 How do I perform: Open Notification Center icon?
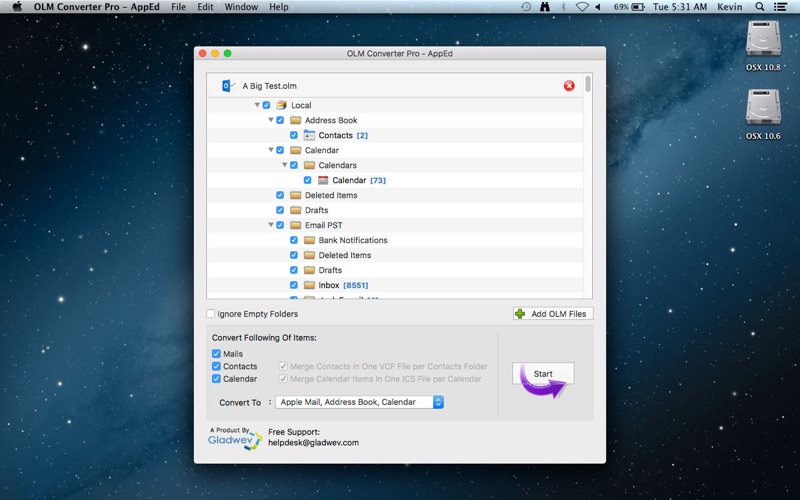tap(780, 7)
